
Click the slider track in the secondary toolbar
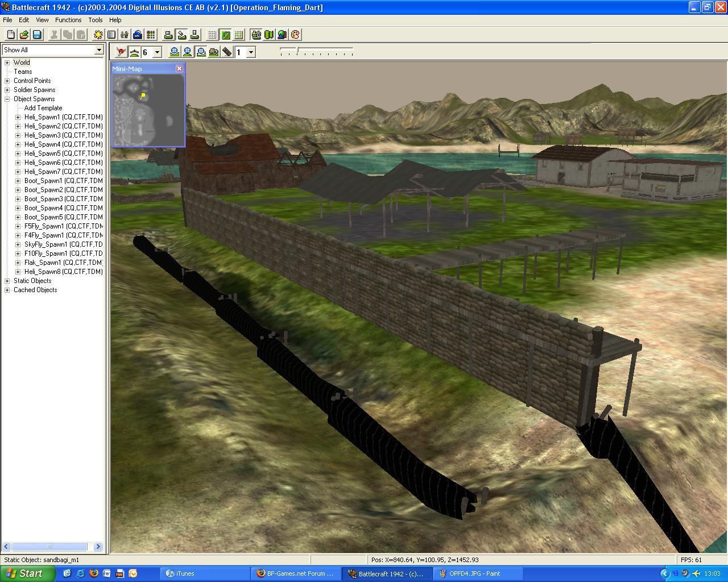316,52
